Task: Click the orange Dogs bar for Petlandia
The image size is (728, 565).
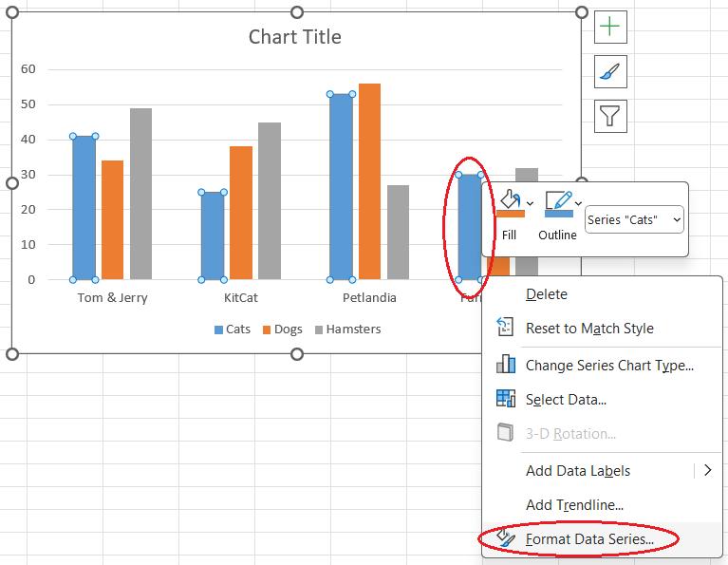Action: (369, 180)
